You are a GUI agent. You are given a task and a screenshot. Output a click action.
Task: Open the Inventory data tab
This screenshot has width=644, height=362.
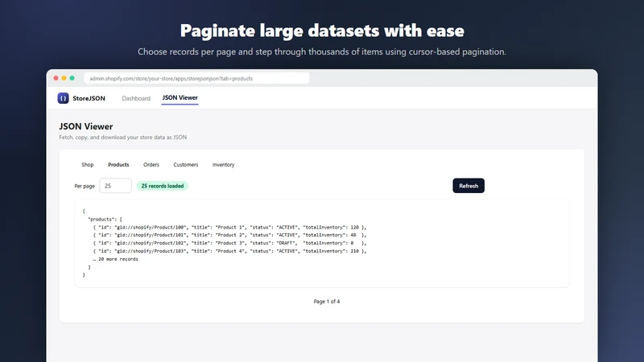(x=224, y=165)
